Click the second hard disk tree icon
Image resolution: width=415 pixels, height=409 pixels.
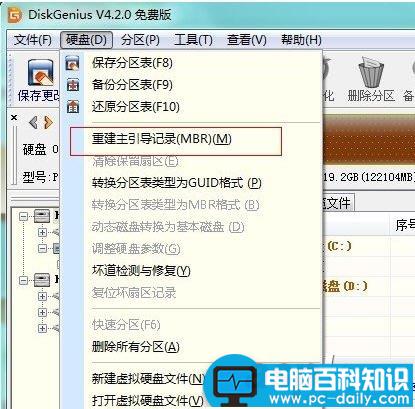click(42, 280)
